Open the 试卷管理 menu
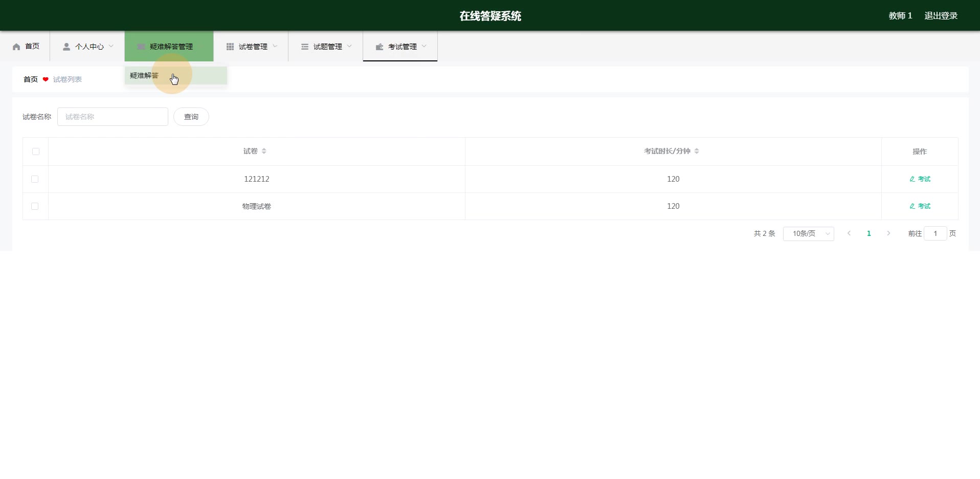Viewport: 980px width, 479px height. click(251, 47)
